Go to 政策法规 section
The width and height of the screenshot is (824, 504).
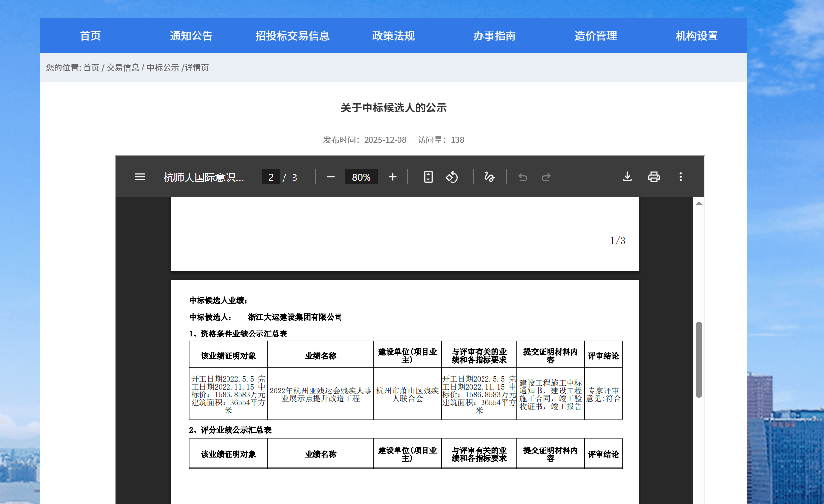pyautogui.click(x=394, y=36)
